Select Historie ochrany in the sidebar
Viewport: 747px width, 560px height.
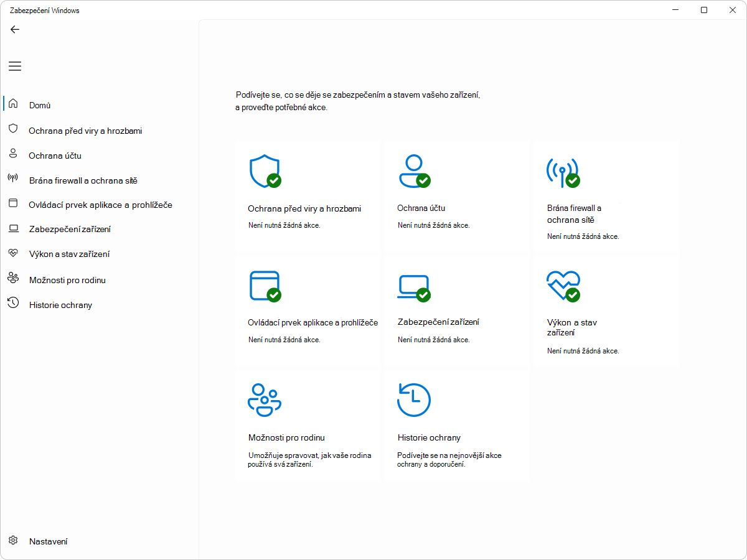pyautogui.click(x=60, y=305)
